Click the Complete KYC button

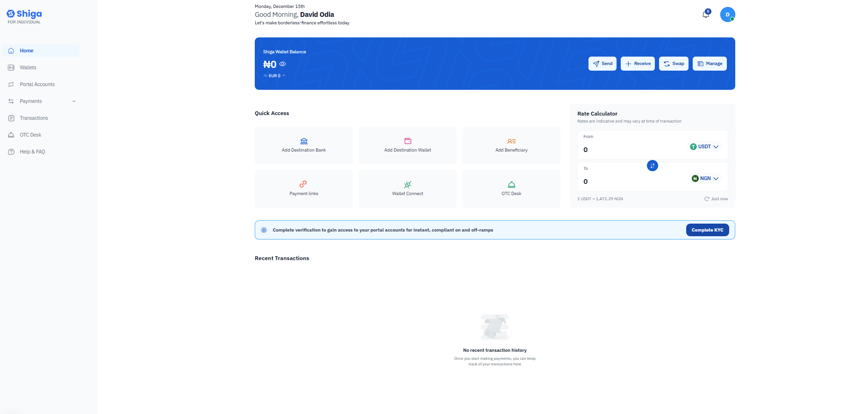tap(707, 230)
